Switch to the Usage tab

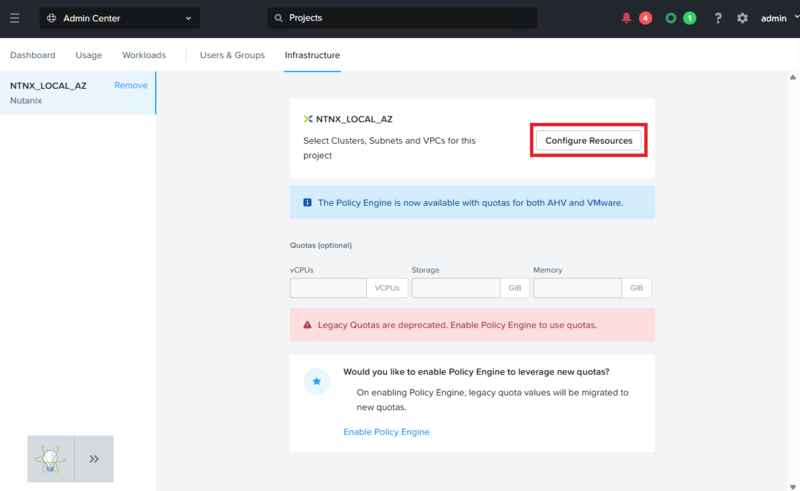click(x=89, y=55)
